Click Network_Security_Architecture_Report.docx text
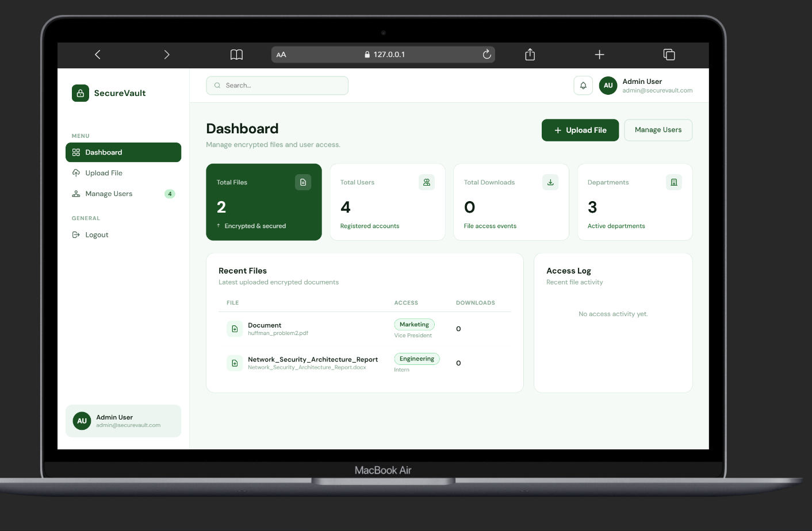The image size is (812, 531). click(x=307, y=368)
